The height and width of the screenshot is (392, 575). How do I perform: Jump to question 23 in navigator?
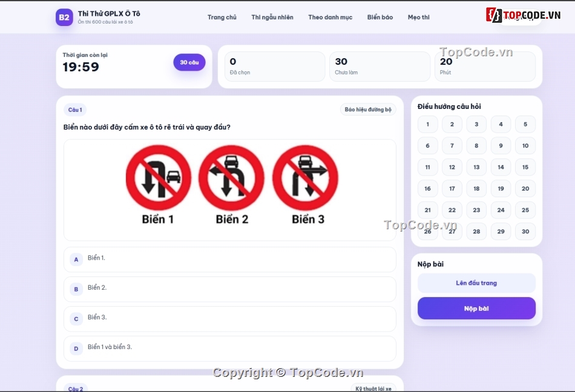[x=476, y=210]
